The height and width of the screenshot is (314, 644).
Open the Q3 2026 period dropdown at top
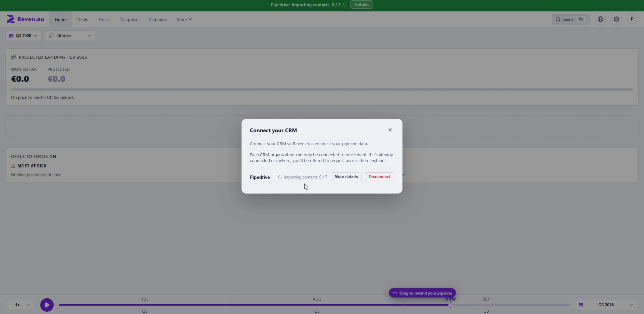coord(23,36)
